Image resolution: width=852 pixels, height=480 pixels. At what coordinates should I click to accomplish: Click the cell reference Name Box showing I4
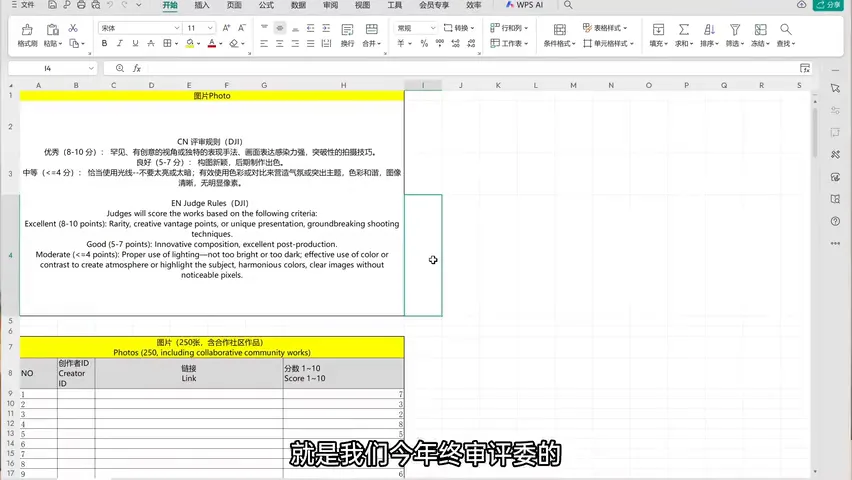[52, 68]
